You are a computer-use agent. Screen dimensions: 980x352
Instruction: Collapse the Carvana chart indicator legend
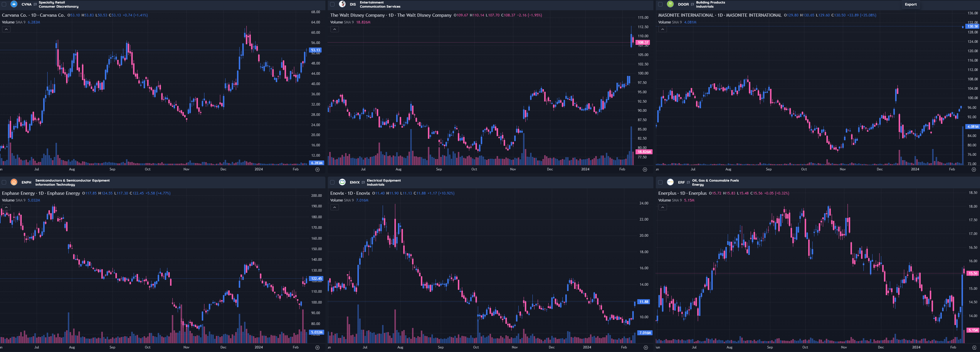pos(6,29)
